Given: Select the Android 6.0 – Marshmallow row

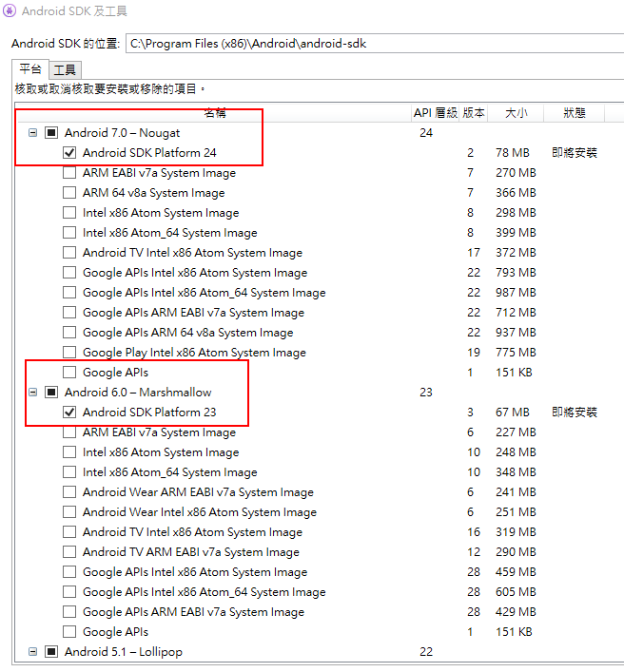Looking at the screenshot, I should click(320, 393).
